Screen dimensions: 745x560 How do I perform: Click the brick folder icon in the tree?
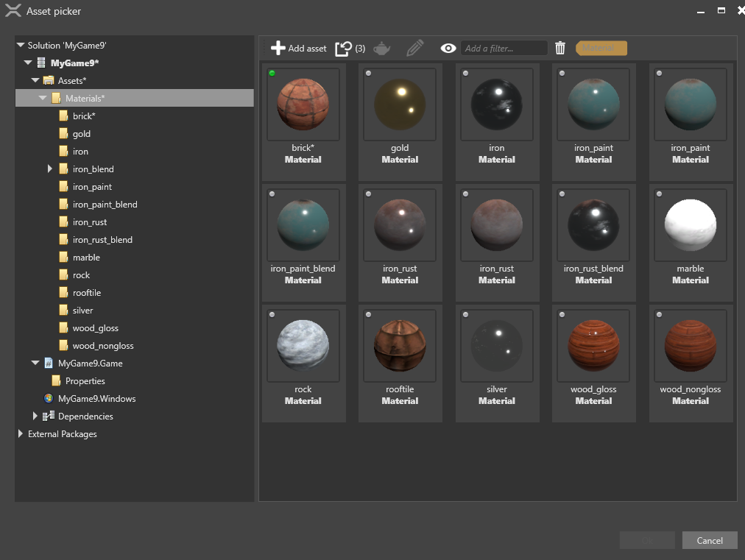click(x=63, y=116)
